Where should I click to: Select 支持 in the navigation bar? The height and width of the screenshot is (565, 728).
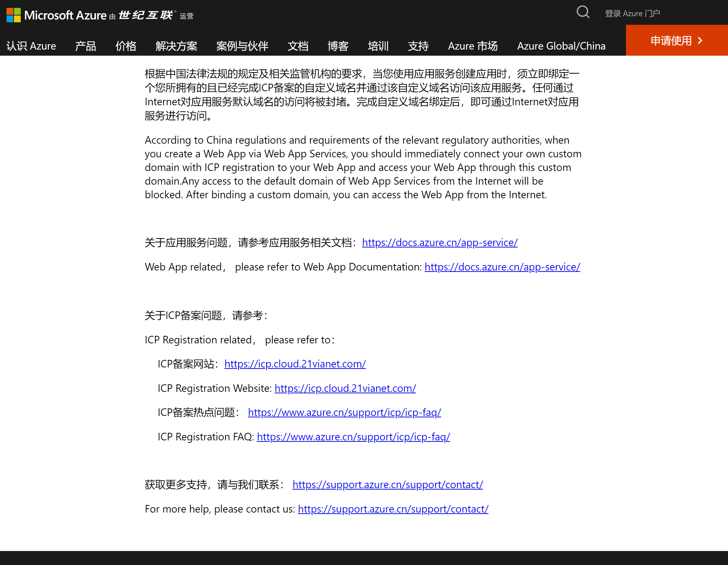(418, 46)
